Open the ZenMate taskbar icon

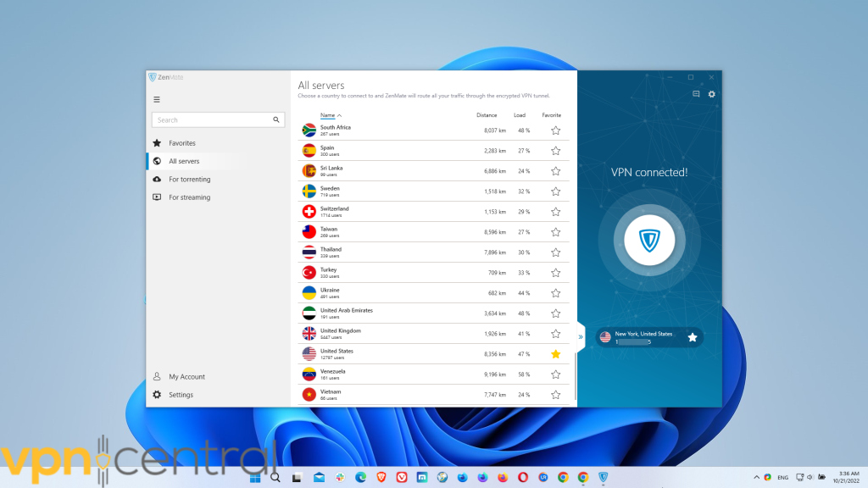[604, 478]
